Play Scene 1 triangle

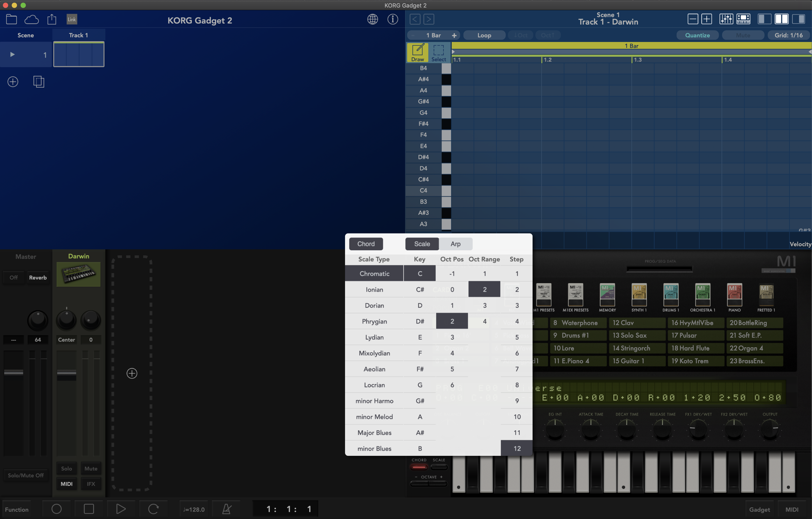pos(12,54)
